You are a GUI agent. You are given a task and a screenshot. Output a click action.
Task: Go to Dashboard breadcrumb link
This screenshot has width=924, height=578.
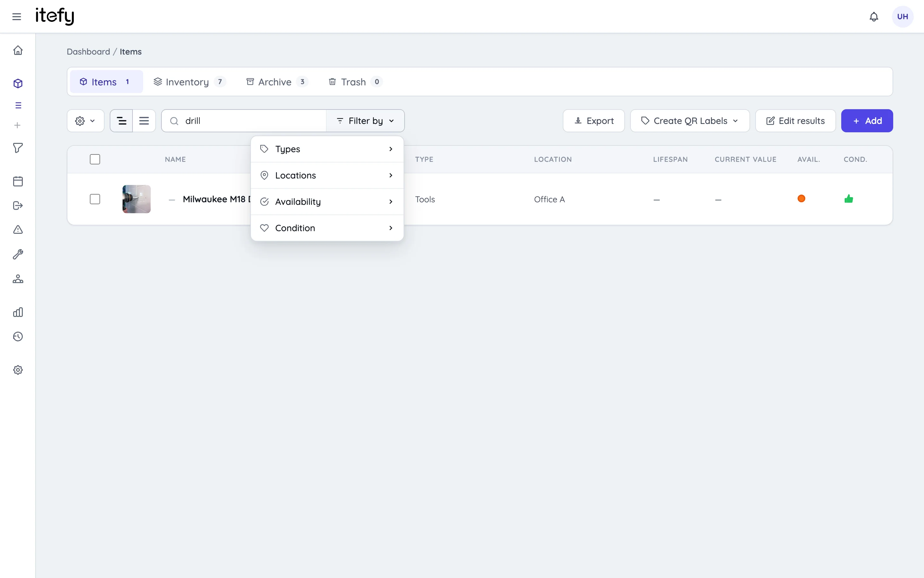pyautogui.click(x=88, y=52)
